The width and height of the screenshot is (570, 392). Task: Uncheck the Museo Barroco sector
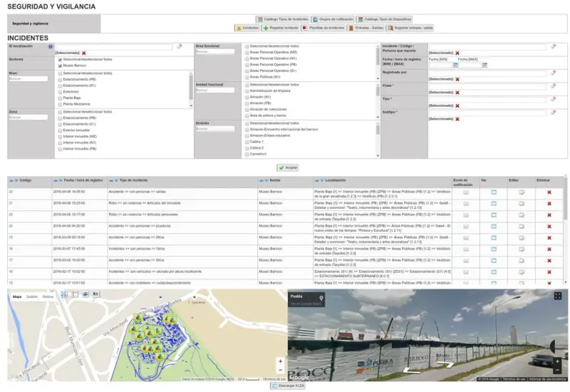(x=61, y=66)
